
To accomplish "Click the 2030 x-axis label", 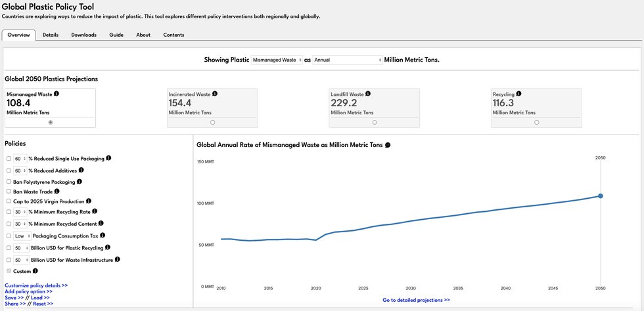I will (411, 288).
